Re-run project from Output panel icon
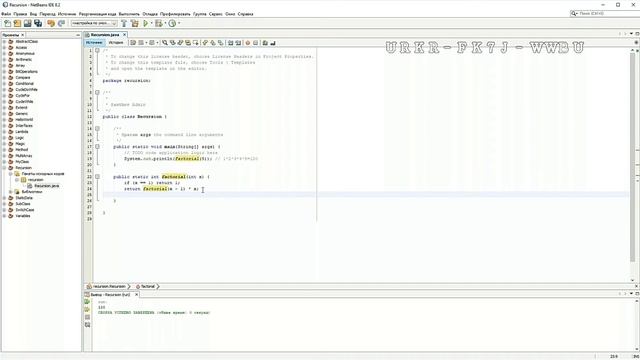The width and height of the screenshot is (640, 360). tap(87, 302)
